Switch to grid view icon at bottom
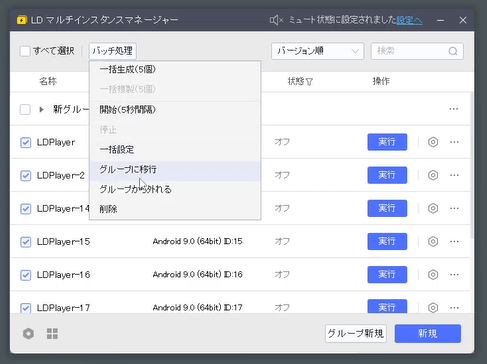487x364 pixels. click(x=52, y=334)
